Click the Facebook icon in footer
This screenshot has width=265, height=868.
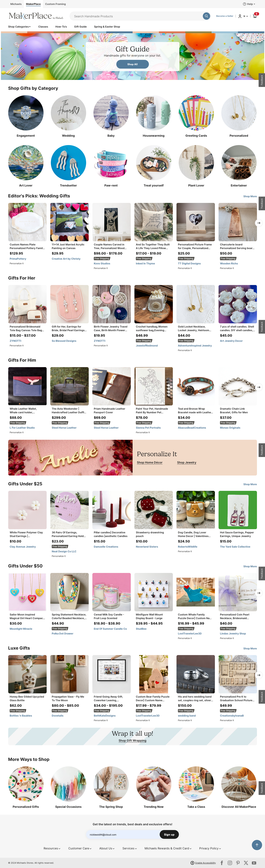pyautogui.click(x=222, y=863)
